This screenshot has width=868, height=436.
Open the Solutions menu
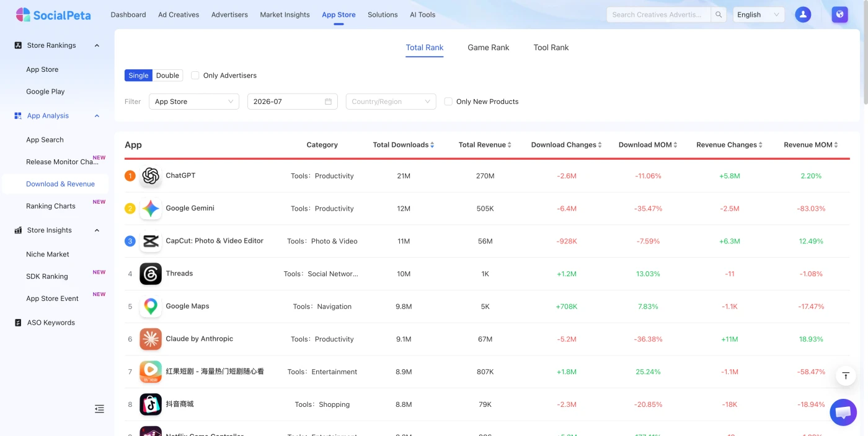pyautogui.click(x=383, y=15)
